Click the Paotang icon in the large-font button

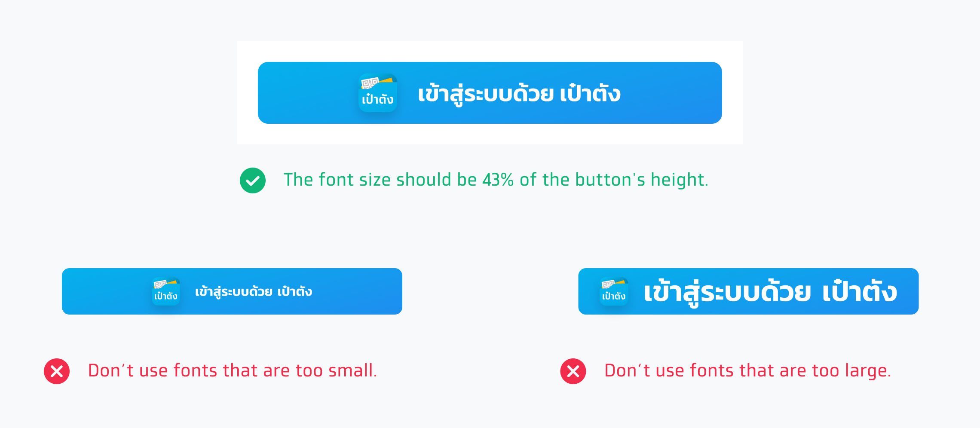[614, 292]
